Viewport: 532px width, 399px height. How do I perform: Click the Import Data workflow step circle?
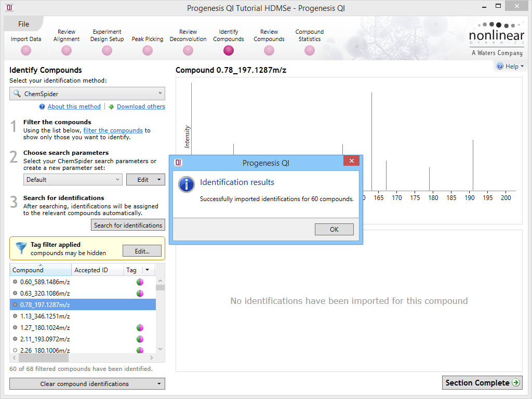click(x=26, y=50)
